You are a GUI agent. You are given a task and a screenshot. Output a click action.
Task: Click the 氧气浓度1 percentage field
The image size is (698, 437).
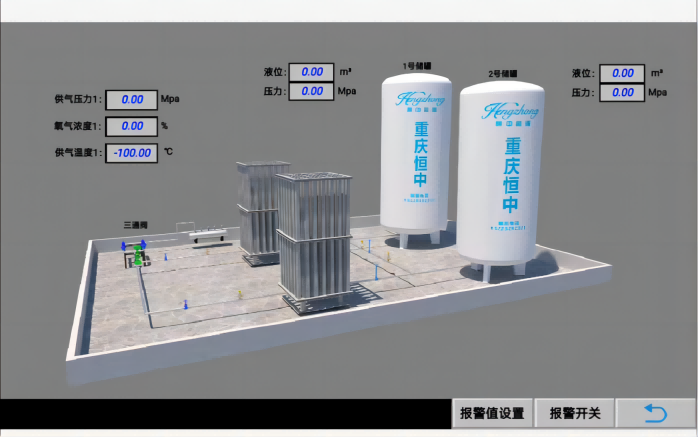pos(132,126)
